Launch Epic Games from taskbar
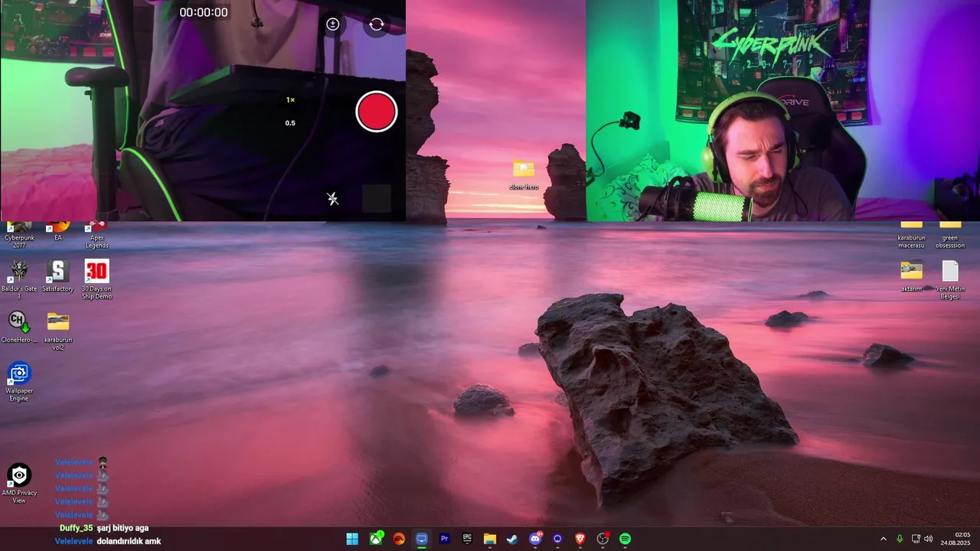980x551 pixels. tap(467, 539)
